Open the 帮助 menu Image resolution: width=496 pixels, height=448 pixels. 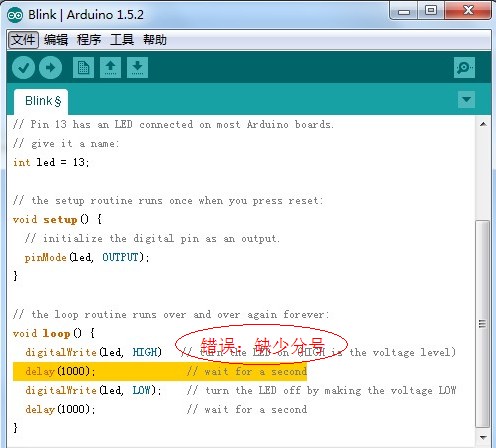point(155,40)
